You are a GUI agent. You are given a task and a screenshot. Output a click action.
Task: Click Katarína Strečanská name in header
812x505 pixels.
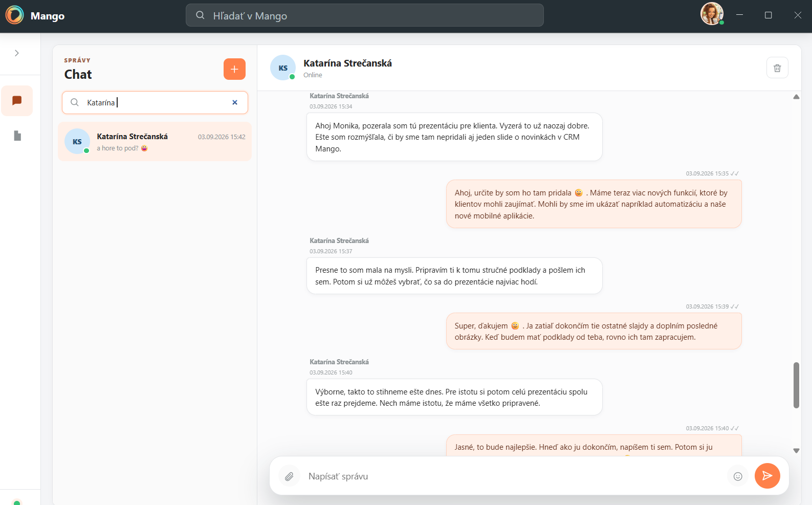(x=347, y=63)
